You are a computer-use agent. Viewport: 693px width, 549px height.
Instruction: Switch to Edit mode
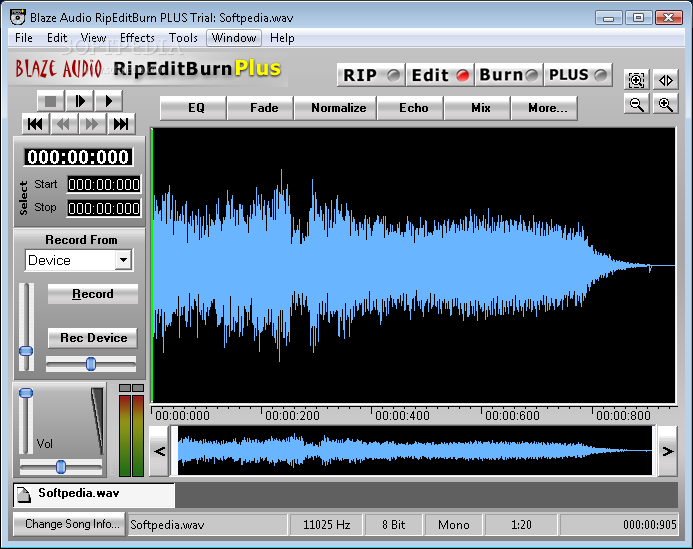coord(440,75)
